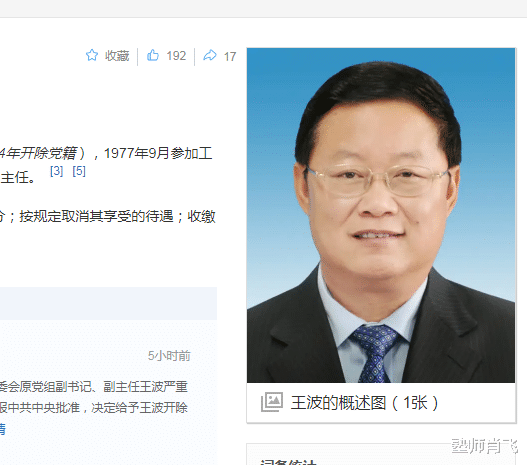Open the portrait photo of 王波
The image size is (527, 465).
pyautogui.click(x=381, y=215)
